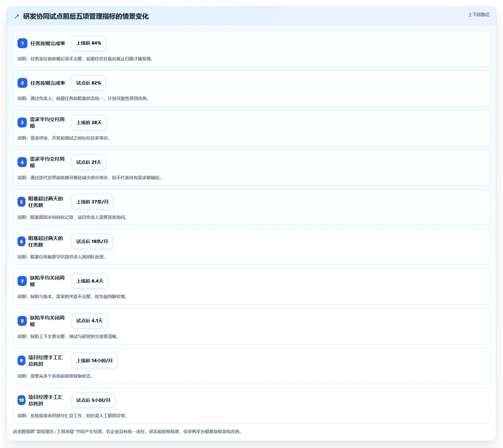The height and width of the screenshot is (448, 503).
Task: Click the 上线前 64% value chip
Action: pos(89,43)
